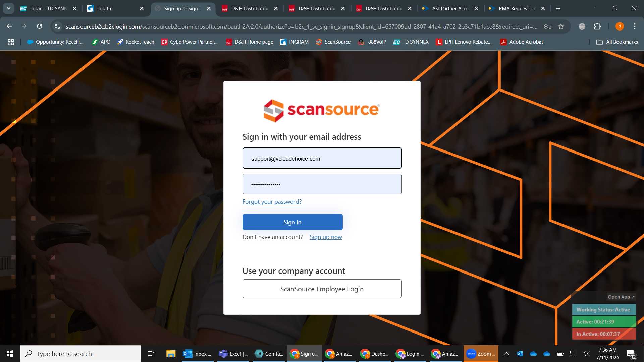The width and height of the screenshot is (644, 362).
Task: Open the ScanSource bookmark
Action: point(333,42)
